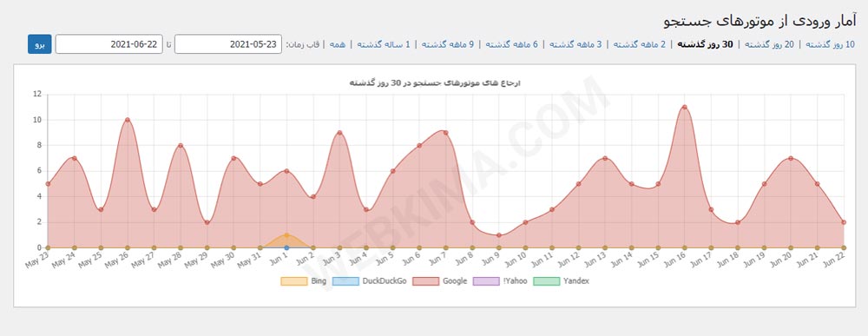868x336 pixels.
Task: Select the 9 ماهه گذشته range link
Action: (448, 44)
